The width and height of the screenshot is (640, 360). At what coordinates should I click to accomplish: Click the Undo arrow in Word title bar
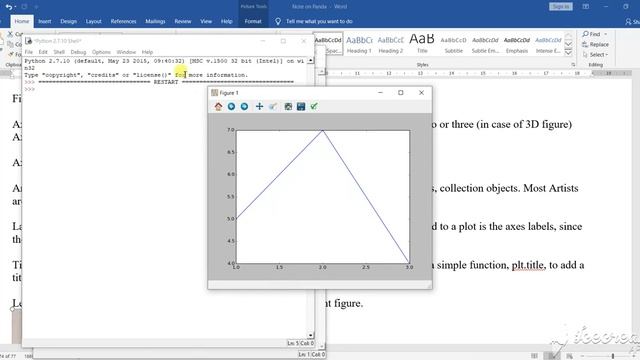pos(9,7)
